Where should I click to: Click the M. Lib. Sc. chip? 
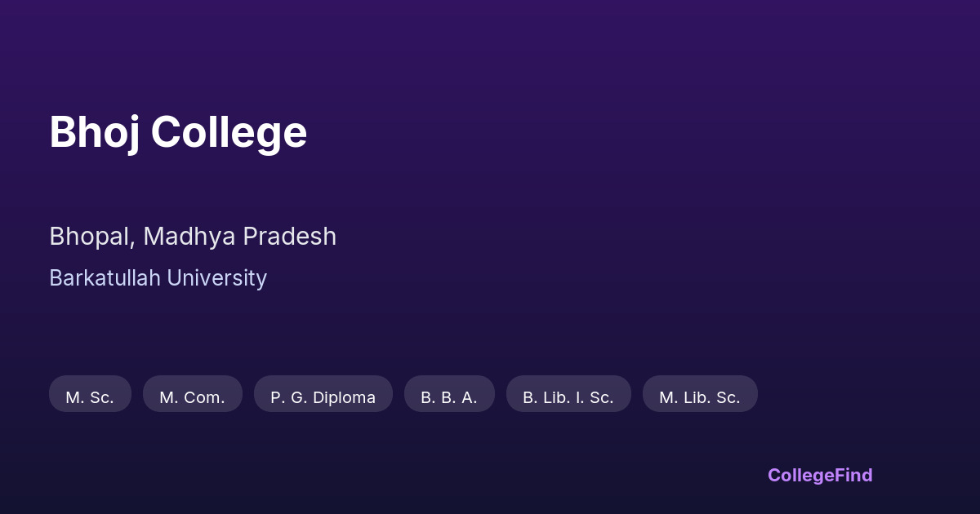click(x=700, y=394)
